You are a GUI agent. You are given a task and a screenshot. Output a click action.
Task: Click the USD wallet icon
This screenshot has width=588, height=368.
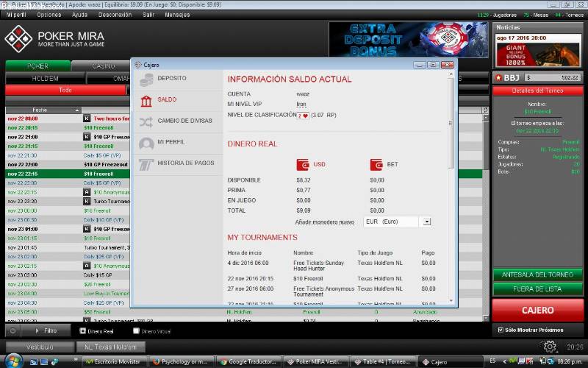pos(302,164)
